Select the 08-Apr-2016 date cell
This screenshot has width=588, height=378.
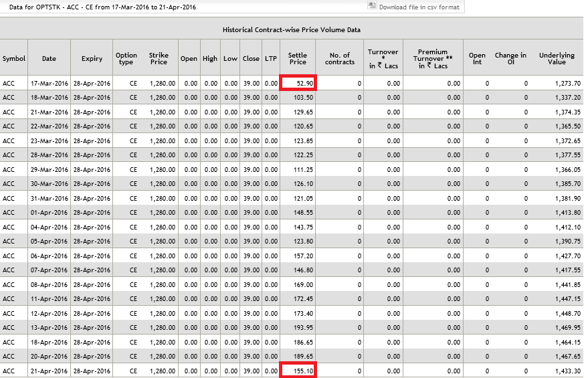[x=49, y=285]
